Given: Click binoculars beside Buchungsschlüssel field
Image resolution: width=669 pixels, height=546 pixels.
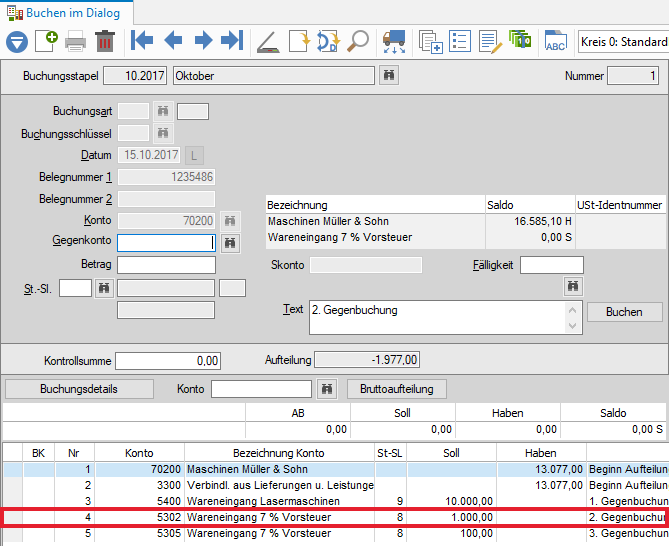Looking at the screenshot, I should [x=163, y=133].
